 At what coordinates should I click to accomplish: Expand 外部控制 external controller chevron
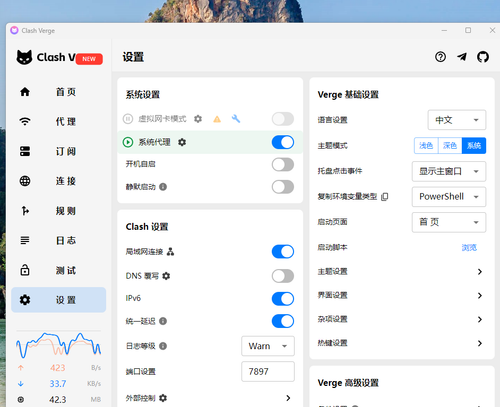(288, 398)
